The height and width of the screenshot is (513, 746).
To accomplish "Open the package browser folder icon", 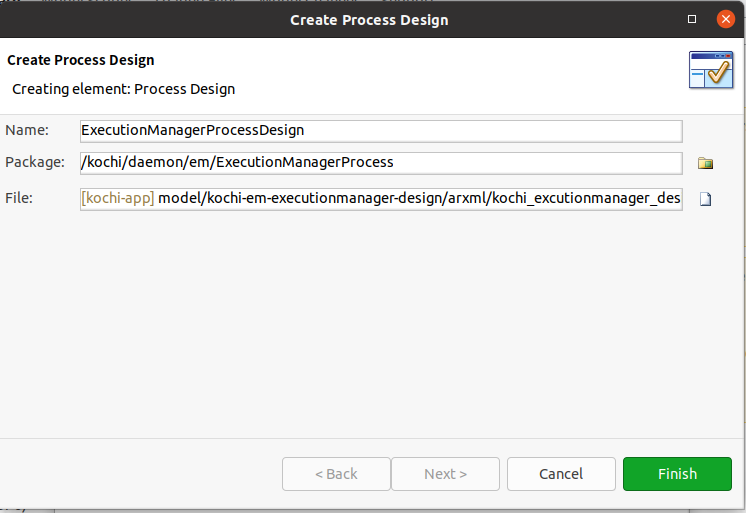I will 705,163.
